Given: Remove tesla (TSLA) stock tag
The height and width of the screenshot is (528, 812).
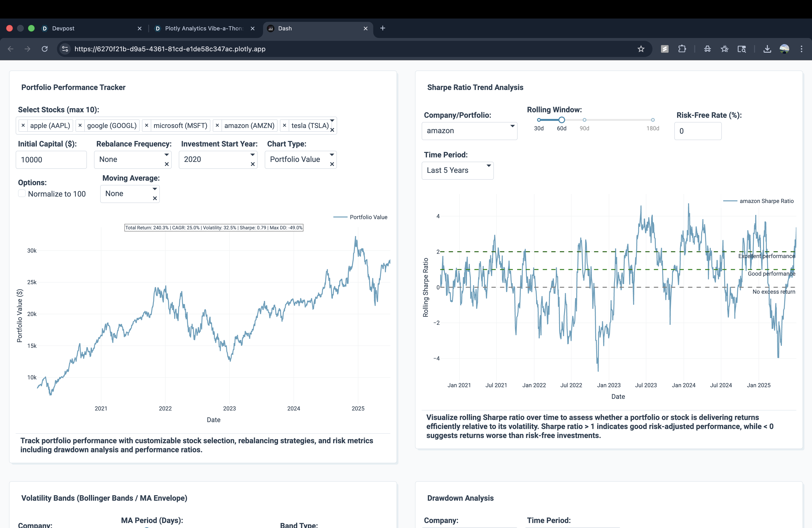Looking at the screenshot, I should [284, 126].
